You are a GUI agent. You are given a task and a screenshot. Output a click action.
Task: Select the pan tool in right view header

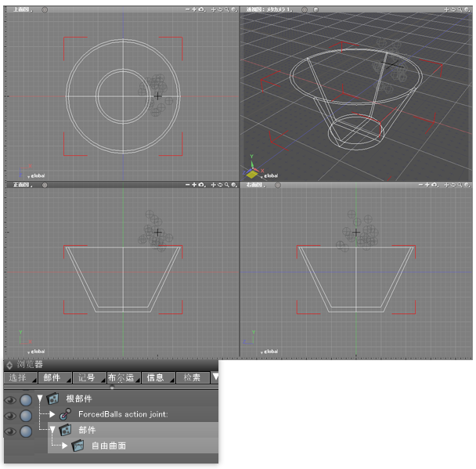[x=446, y=185]
